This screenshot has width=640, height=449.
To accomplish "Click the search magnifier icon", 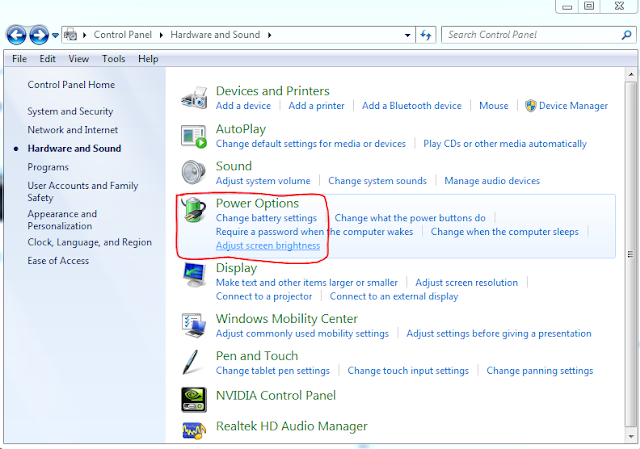I will click(627, 35).
